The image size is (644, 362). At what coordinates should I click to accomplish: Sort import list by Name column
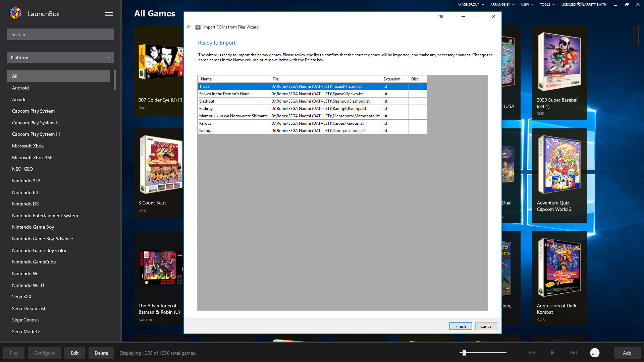[x=234, y=79]
